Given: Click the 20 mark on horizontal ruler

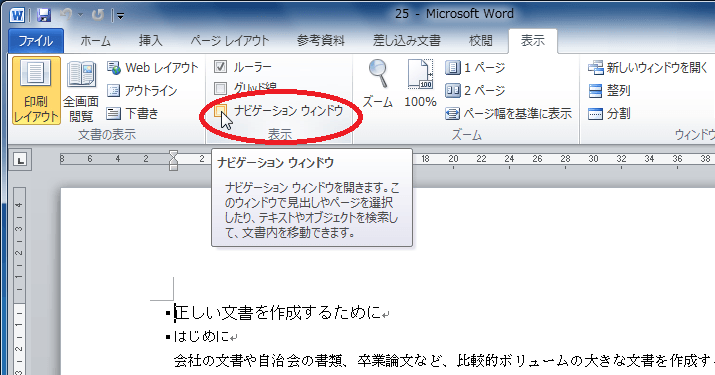Looking at the screenshot, I should (x=453, y=159).
